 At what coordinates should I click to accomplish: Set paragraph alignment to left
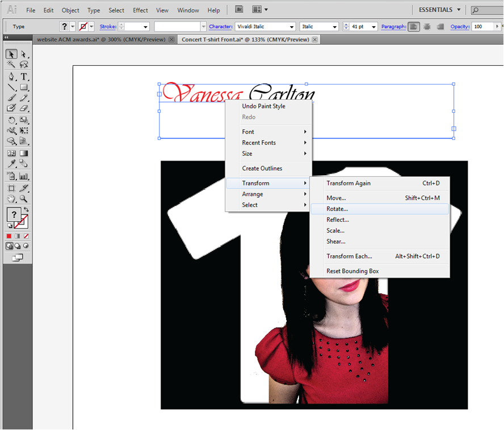(414, 27)
